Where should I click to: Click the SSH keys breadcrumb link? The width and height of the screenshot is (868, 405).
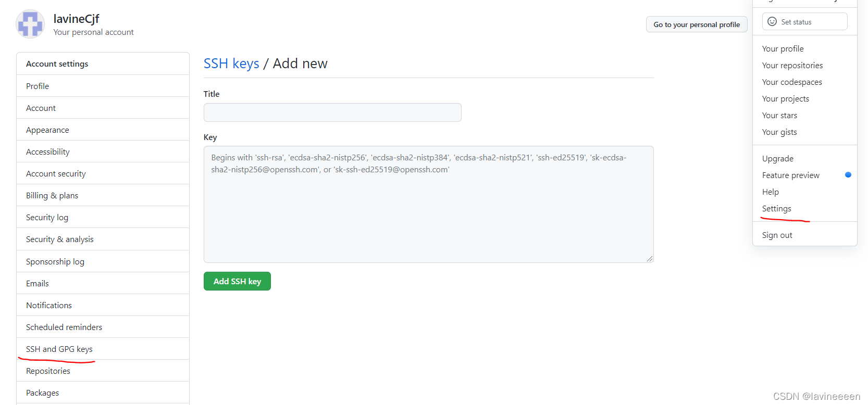click(x=231, y=64)
